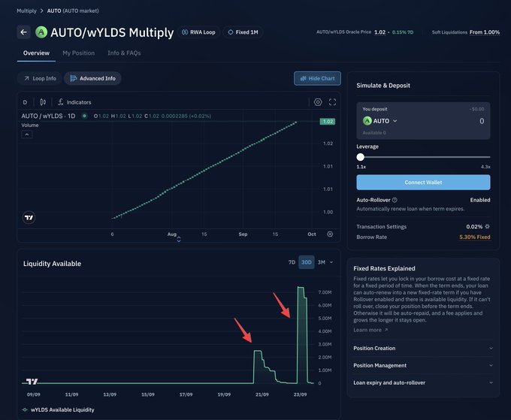Click the green AUTO token logo beside title
The height and width of the screenshot is (420, 511).
[41, 32]
